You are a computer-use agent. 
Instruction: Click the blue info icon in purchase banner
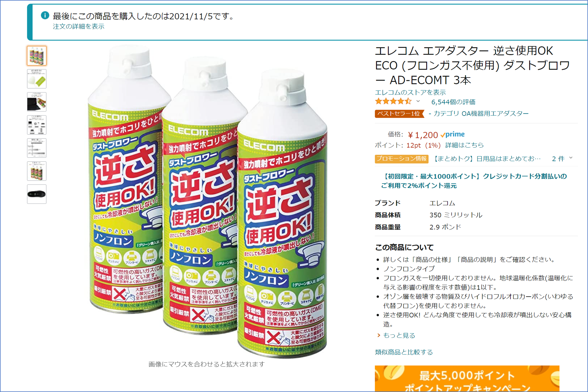point(45,16)
